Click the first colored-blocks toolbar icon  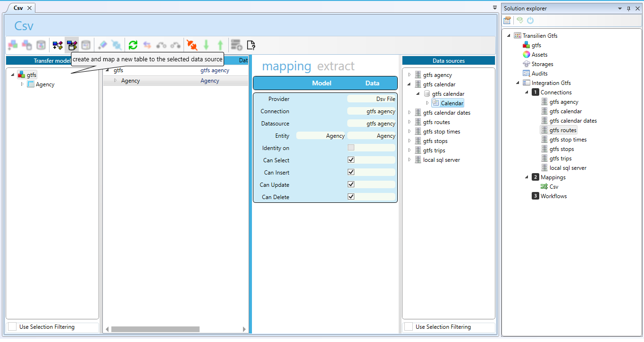pos(13,45)
